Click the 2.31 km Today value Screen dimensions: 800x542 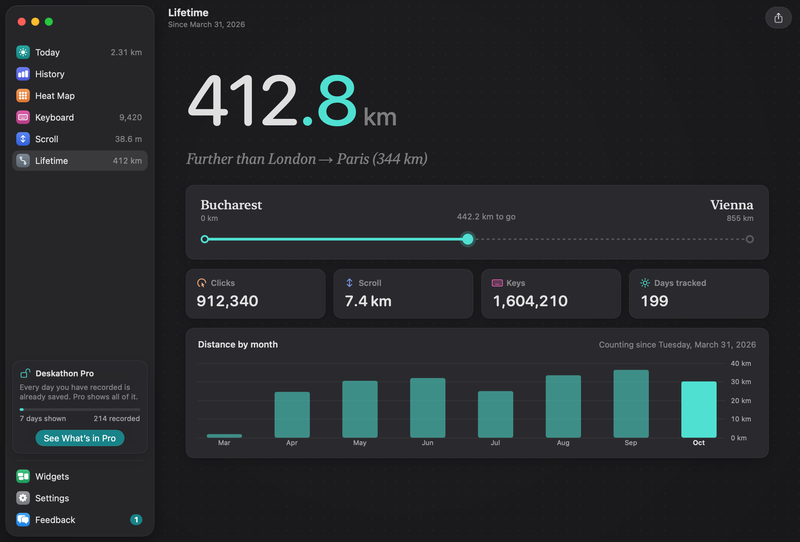tap(126, 52)
